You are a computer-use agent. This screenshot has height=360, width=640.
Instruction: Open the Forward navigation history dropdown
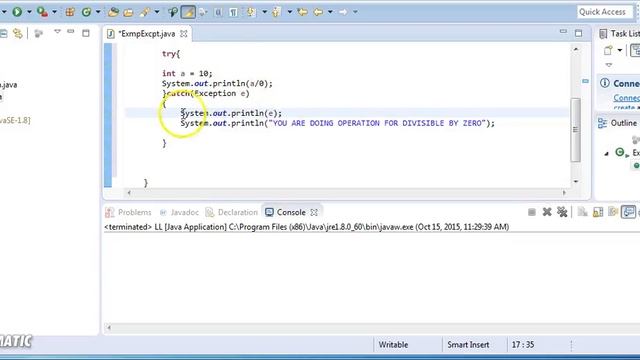point(355,12)
